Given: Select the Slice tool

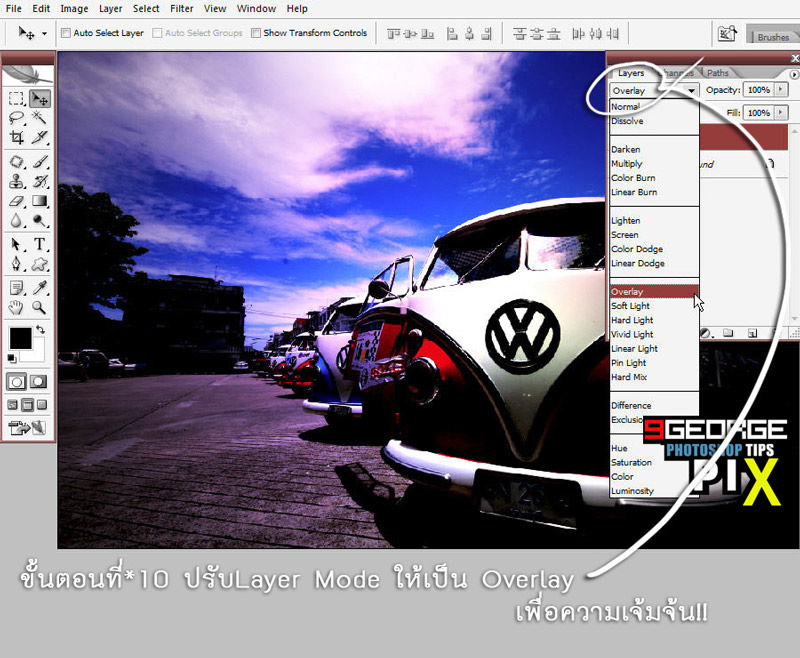Looking at the screenshot, I should (x=39, y=137).
